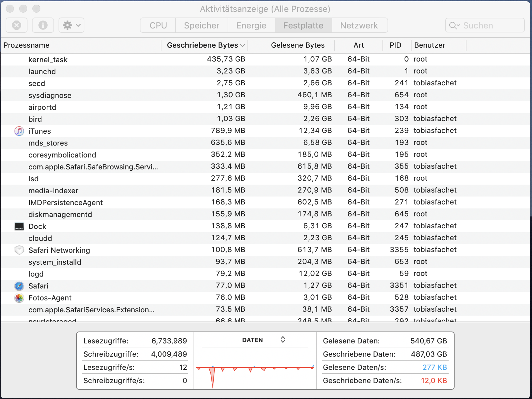The width and height of the screenshot is (532, 399).
Task: Select the bird process row
Action: tap(265, 119)
